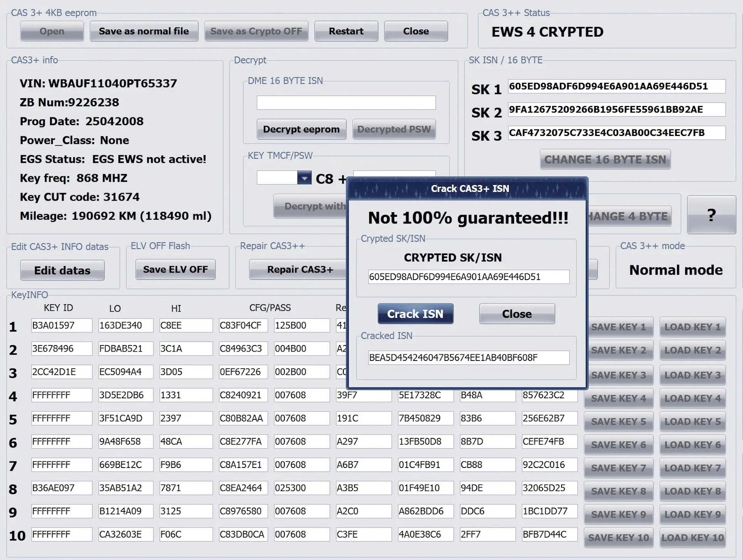Click CFG/PASS field 0EF67226
The width and height of the screenshot is (743, 560).
click(x=243, y=372)
